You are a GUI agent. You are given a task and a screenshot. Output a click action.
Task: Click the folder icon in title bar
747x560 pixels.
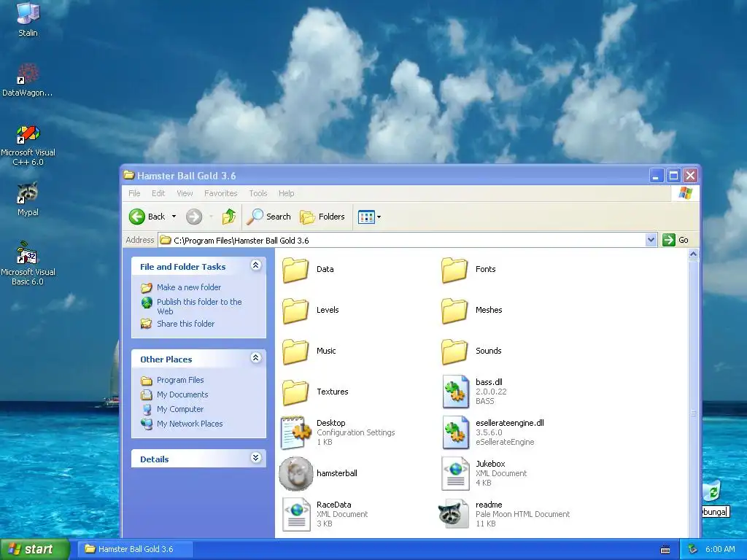(x=128, y=175)
